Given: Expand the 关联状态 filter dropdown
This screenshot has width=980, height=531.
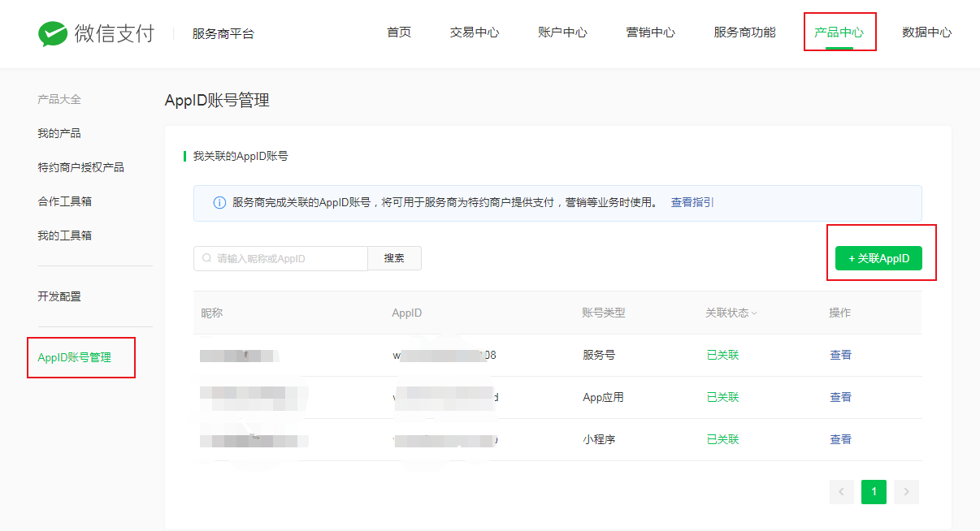Looking at the screenshot, I should (753, 313).
